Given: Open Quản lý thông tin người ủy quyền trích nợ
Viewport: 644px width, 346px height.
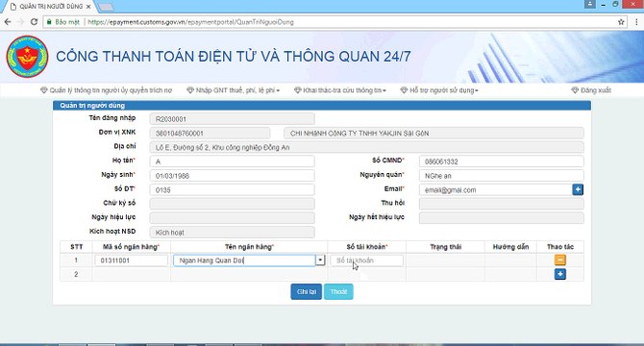Looking at the screenshot, I should pos(107,90).
